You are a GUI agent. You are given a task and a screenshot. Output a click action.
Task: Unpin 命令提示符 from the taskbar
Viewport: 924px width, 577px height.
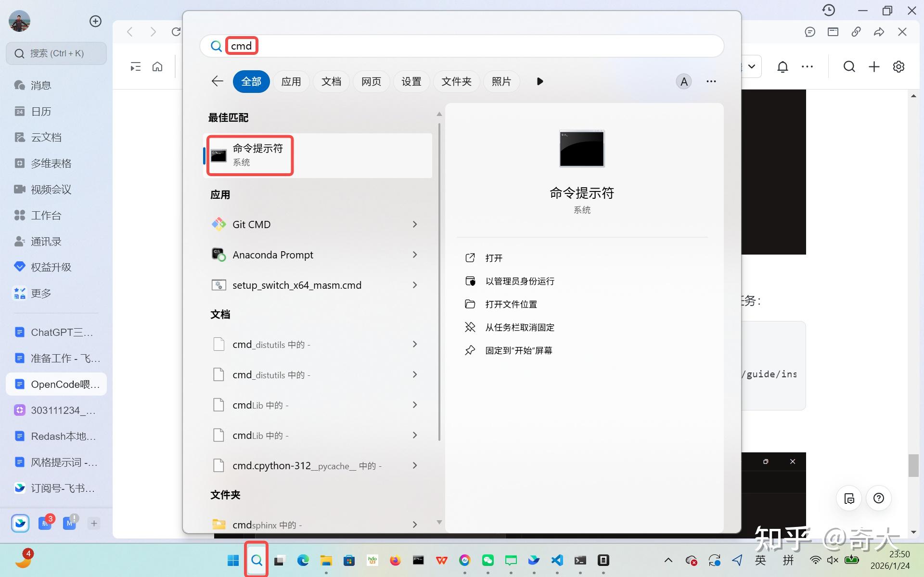pos(520,327)
